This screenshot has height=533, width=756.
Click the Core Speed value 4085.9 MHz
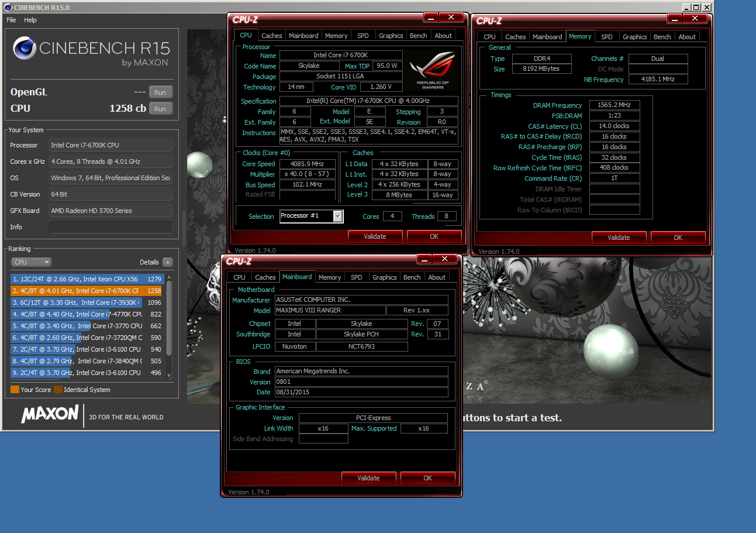tap(308, 164)
